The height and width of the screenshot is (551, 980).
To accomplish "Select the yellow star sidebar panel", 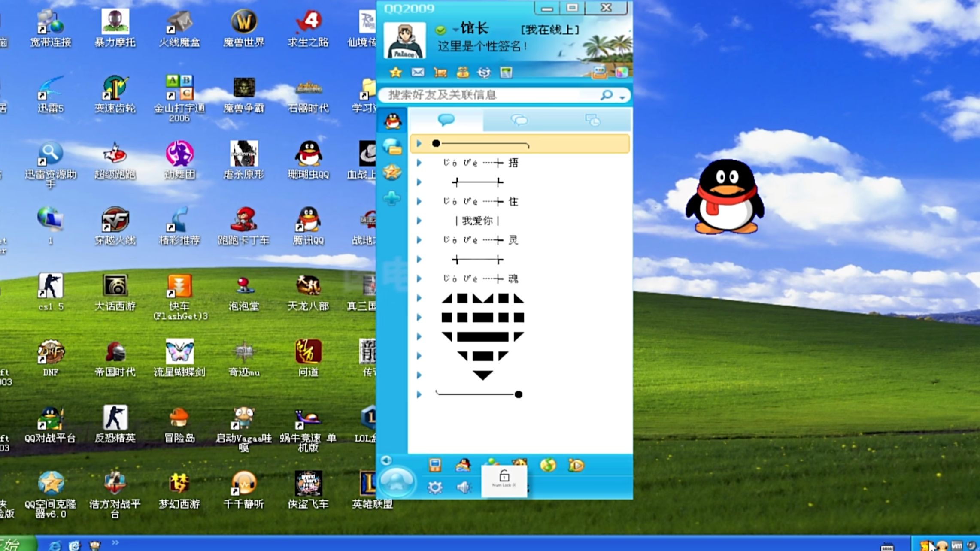I will tap(392, 172).
